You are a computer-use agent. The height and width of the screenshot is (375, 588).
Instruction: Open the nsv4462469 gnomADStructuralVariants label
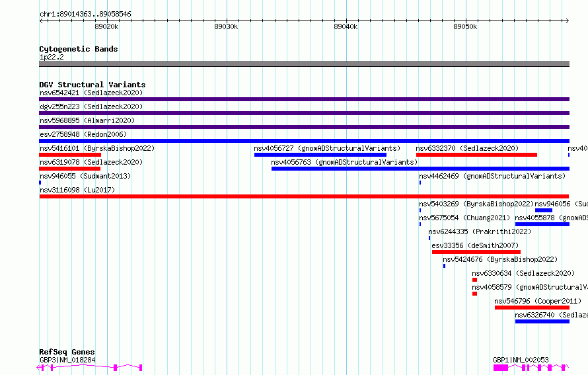coord(492,176)
